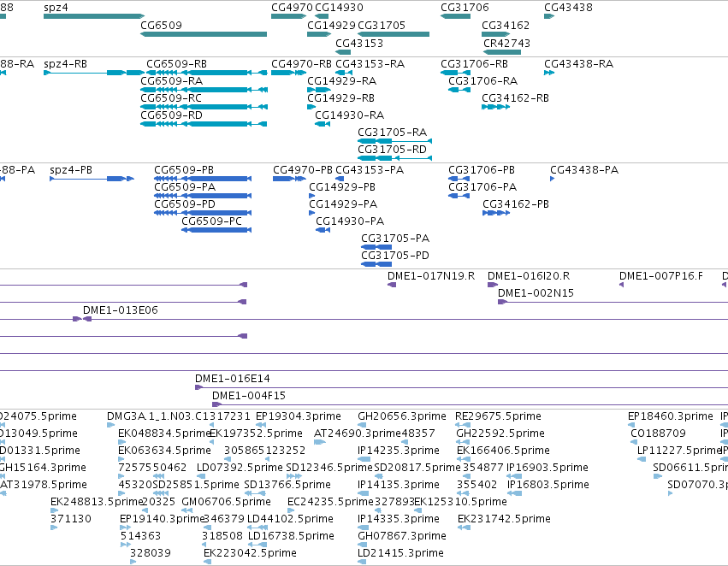Select the DME1-016I20.R BAC end label

(x=529, y=276)
